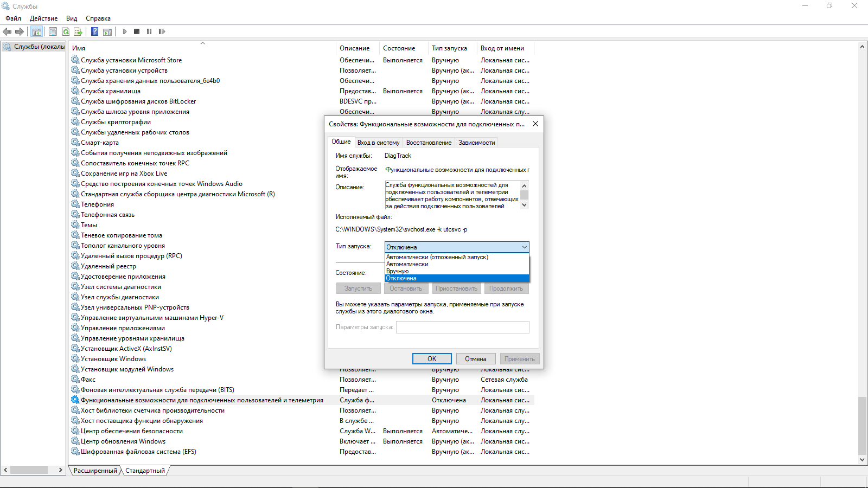Sort by the Имя column header
Viewport: 868px width, 488px height.
[x=202, y=48]
